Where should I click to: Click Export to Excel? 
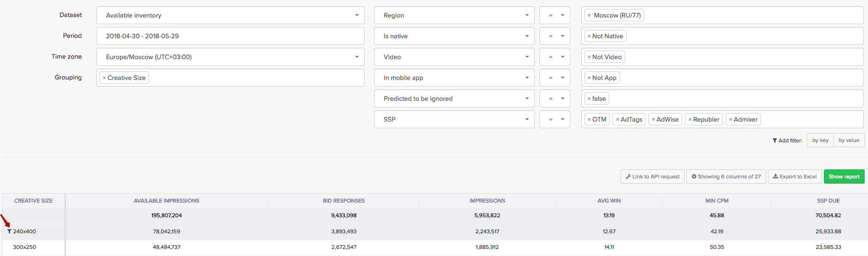[795, 177]
